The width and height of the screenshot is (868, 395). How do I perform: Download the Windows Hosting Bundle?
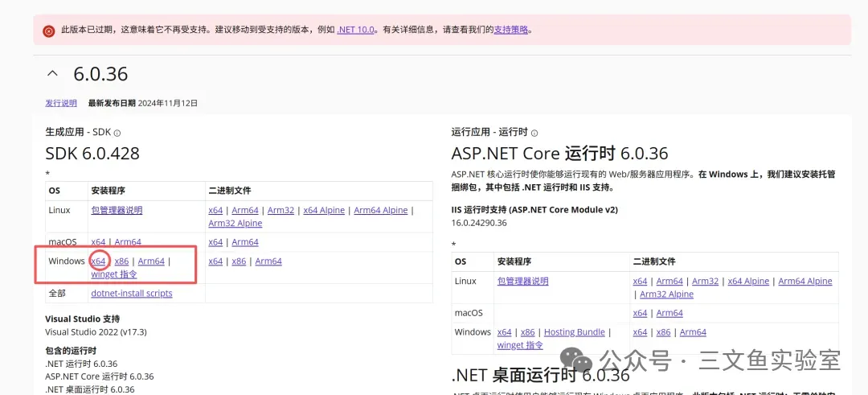point(575,331)
